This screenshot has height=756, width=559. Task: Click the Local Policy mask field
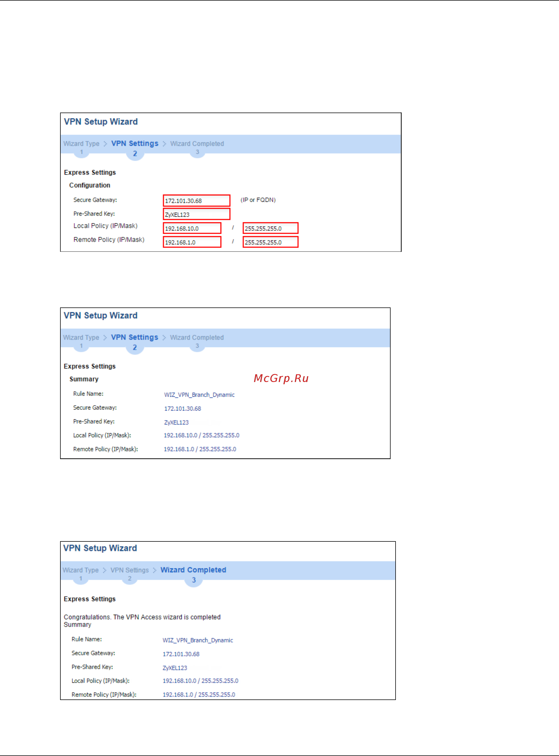[x=270, y=228]
